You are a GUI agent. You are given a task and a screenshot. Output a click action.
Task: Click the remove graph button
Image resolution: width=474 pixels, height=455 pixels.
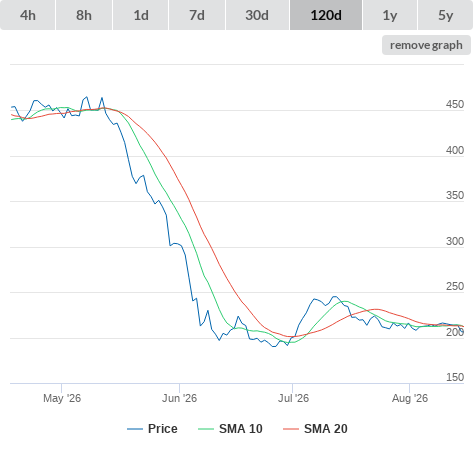point(426,45)
